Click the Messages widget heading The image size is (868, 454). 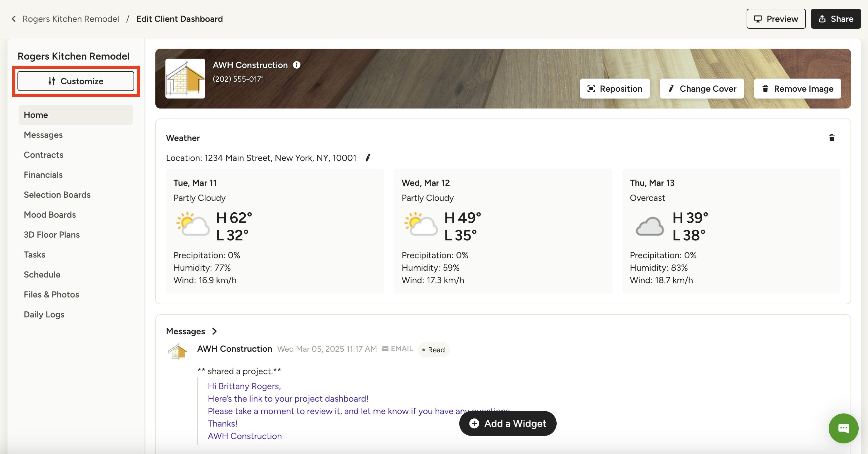tap(185, 331)
